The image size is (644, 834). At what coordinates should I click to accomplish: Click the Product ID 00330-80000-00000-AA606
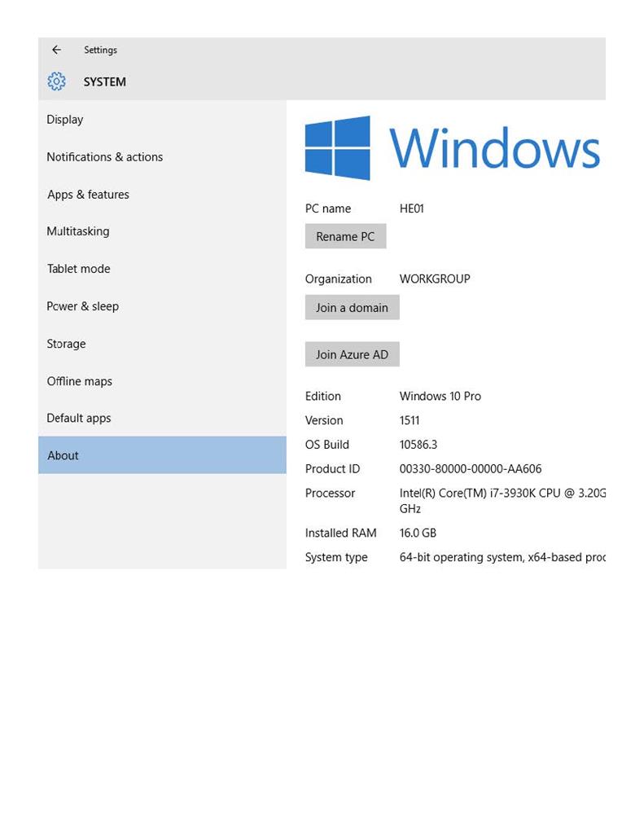tap(471, 468)
